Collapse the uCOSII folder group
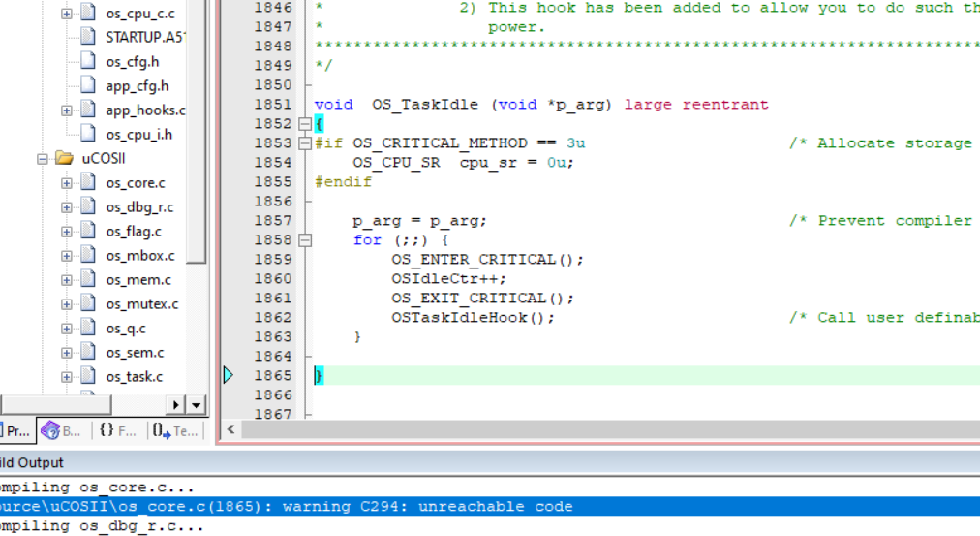The image size is (980, 536). pyautogui.click(x=42, y=159)
